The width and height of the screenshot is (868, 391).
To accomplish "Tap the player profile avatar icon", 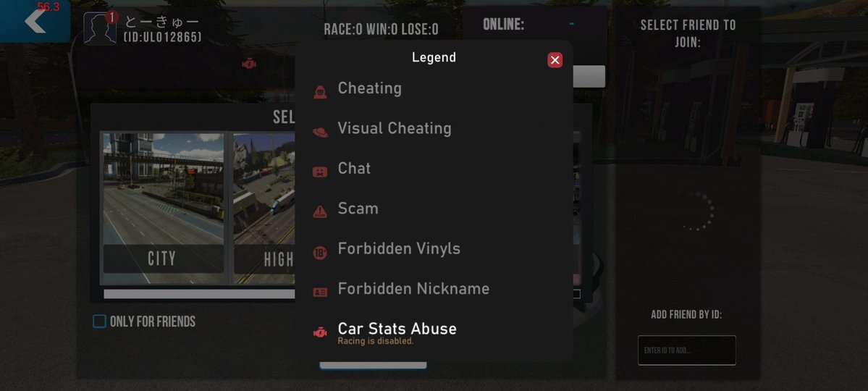I will [100, 28].
